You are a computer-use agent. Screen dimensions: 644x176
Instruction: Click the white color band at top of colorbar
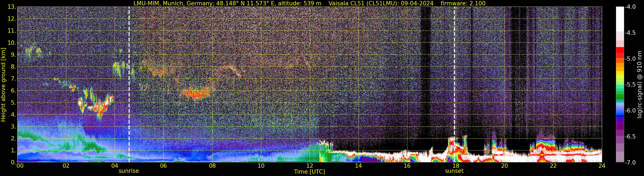point(620,19)
